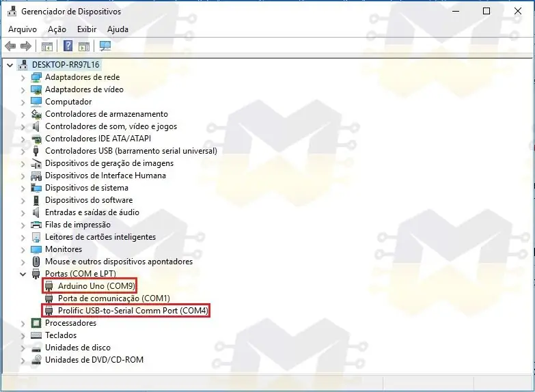The width and height of the screenshot is (535, 392).
Task: Select the Dispositivos do software label
Action: pyautogui.click(x=89, y=200)
